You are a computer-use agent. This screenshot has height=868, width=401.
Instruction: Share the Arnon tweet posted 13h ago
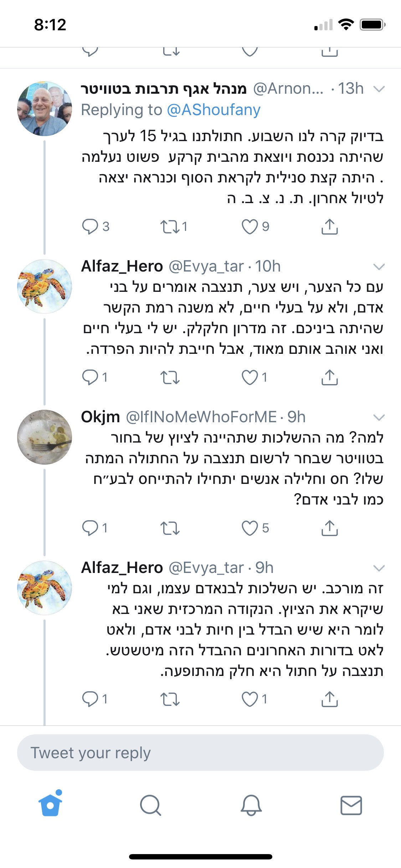click(x=329, y=227)
